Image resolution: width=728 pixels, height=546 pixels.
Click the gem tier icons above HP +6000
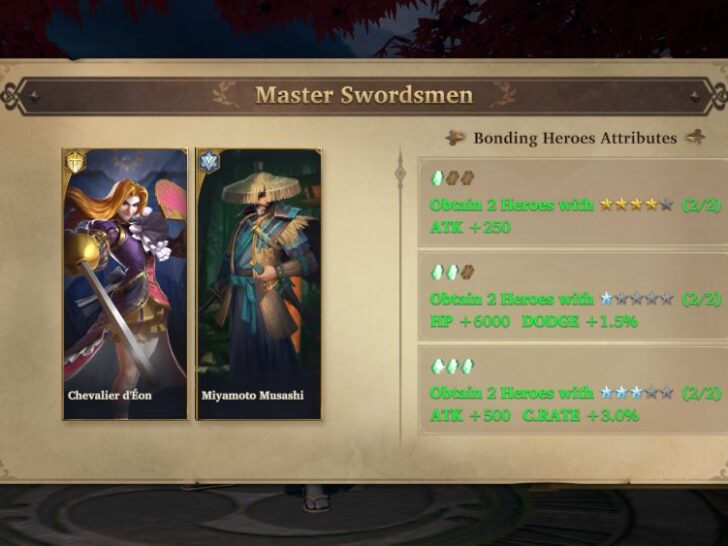click(453, 273)
